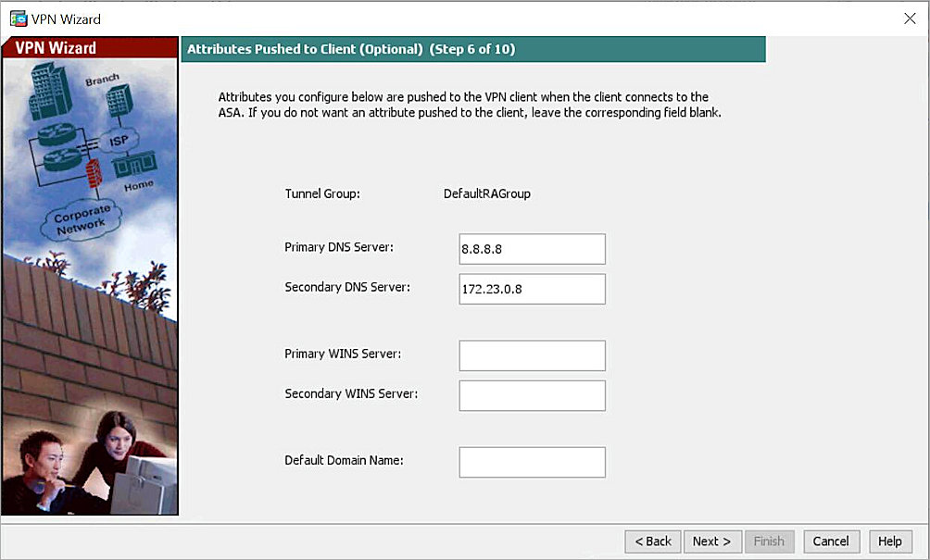Select the Secondary DNS Server value 172.23.0.8
Image resolution: width=930 pixels, height=560 pixels.
tap(531, 288)
